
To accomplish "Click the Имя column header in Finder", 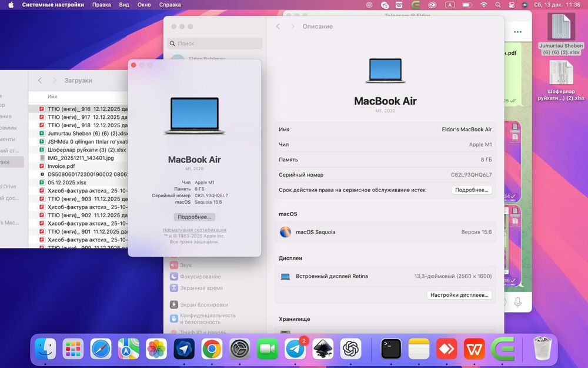I will coord(52,97).
